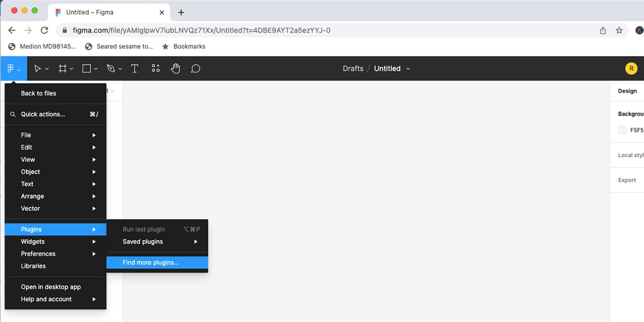The image size is (644, 322).
Task: Select the Text tool
Action: 135,69
